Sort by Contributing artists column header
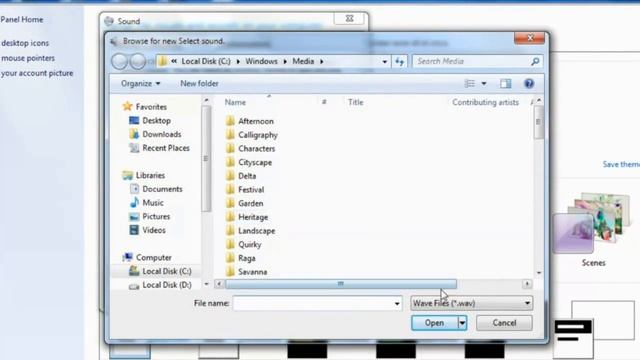 [x=485, y=102]
